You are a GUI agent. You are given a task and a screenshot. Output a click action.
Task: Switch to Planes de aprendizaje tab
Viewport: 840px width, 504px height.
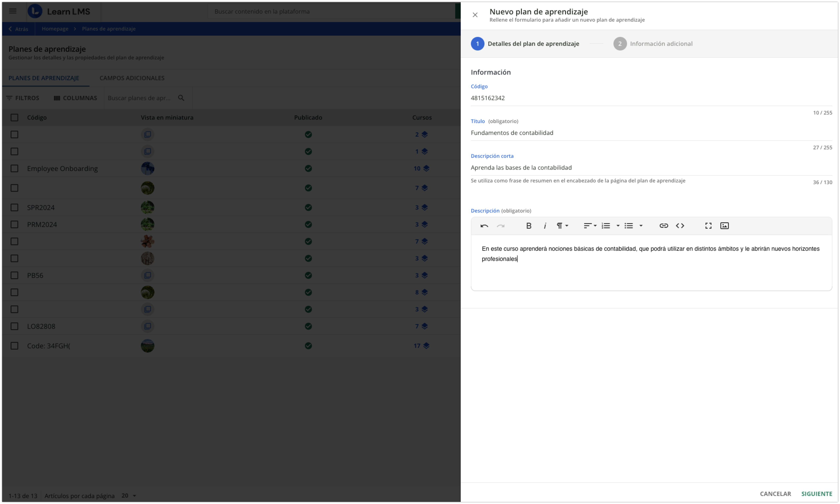click(44, 78)
